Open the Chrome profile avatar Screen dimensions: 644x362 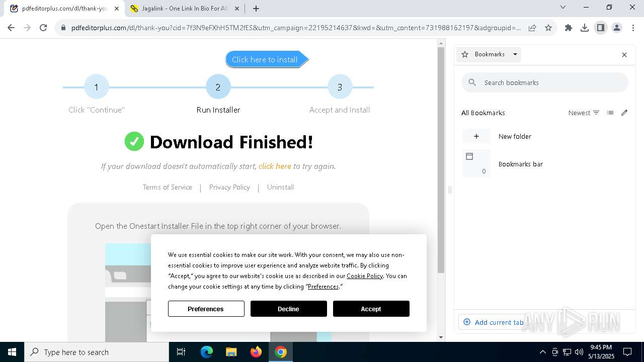coord(617,28)
